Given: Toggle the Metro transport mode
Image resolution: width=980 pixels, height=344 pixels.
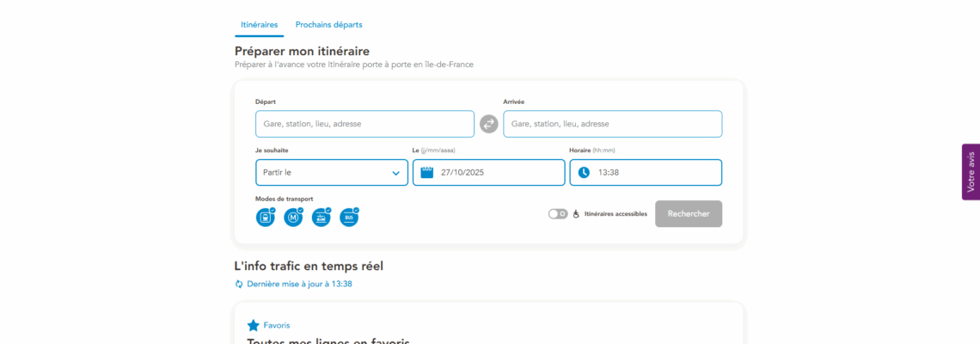Looking at the screenshot, I should coord(293,218).
